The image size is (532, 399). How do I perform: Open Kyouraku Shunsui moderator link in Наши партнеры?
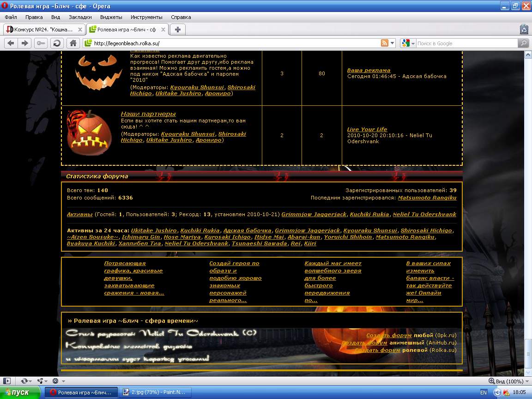coord(187,134)
